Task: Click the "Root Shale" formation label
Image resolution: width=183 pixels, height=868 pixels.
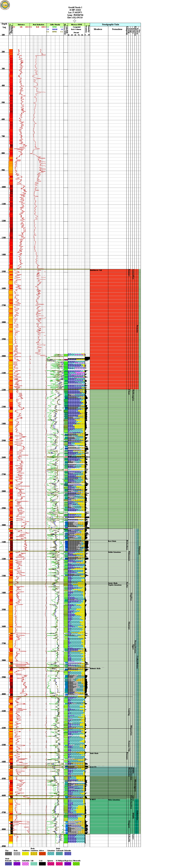Action: [x=112, y=541]
